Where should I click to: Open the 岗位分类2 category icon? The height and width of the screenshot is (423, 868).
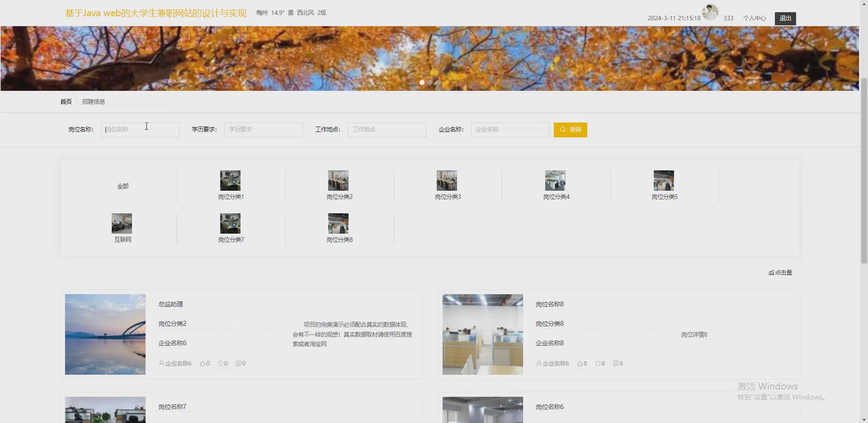point(338,180)
